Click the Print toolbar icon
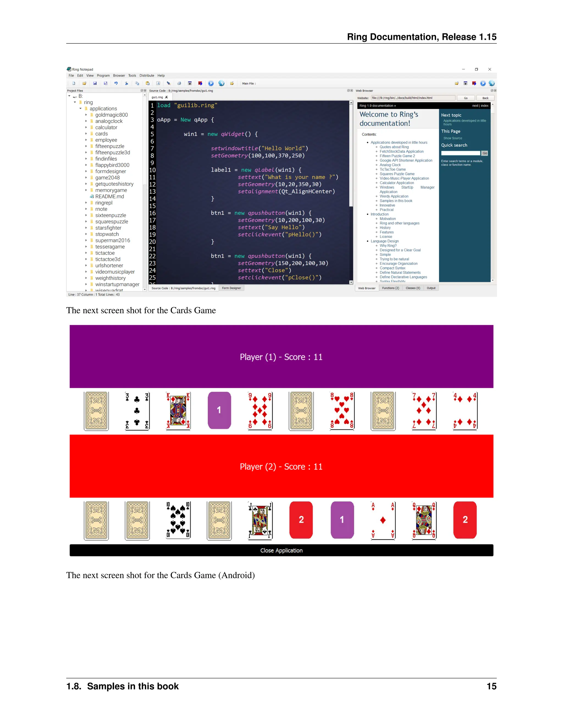 pos(179,83)
